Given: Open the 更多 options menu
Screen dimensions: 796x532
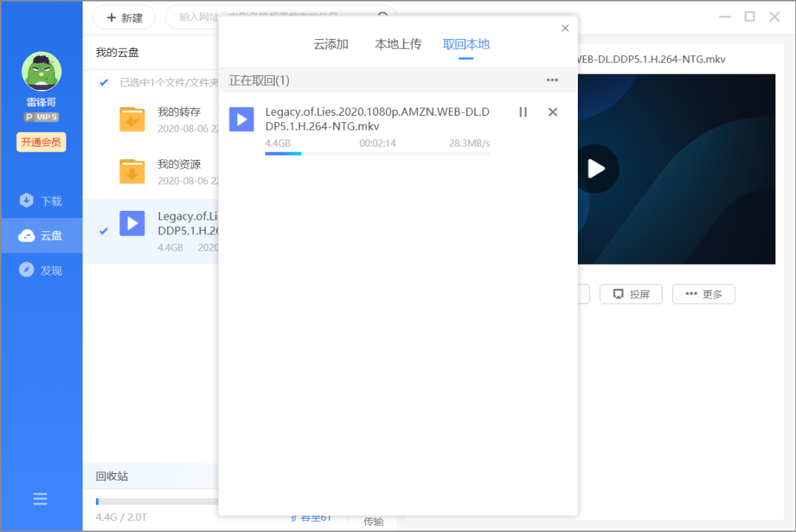Looking at the screenshot, I should pos(703,293).
